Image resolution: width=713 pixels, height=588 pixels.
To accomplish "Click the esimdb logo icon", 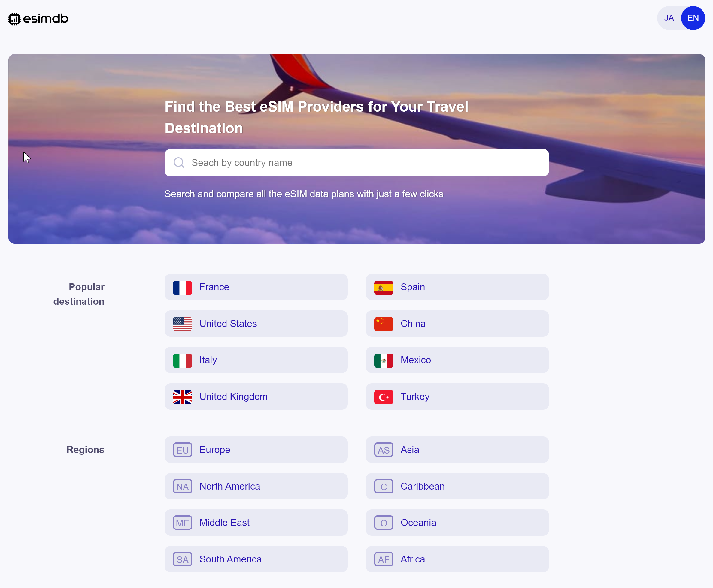I will 14,19.
